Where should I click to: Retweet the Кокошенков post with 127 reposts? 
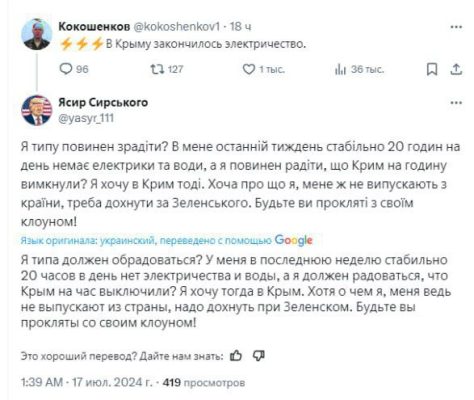pyautogui.click(x=157, y=69)
